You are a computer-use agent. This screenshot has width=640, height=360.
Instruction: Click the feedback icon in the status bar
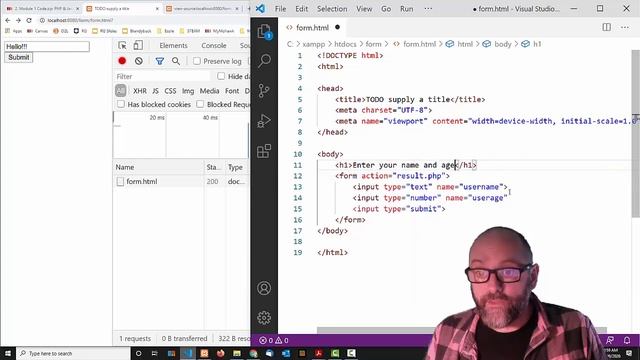coord(610,340)
